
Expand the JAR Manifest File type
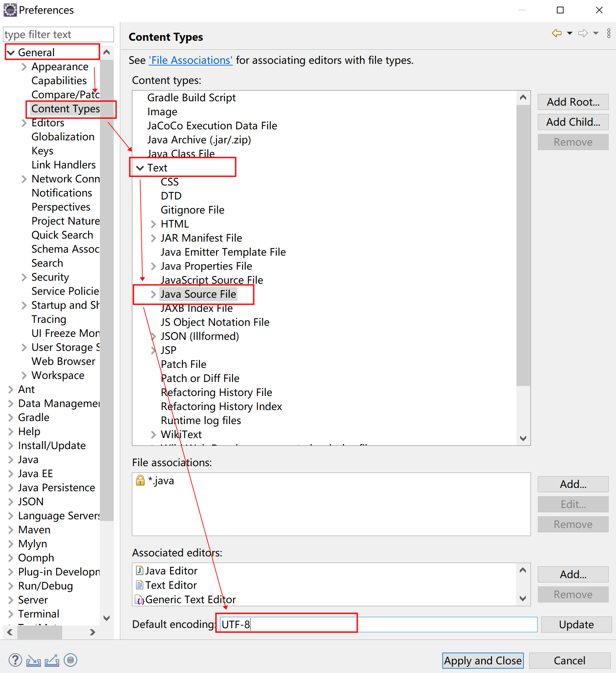153,238
